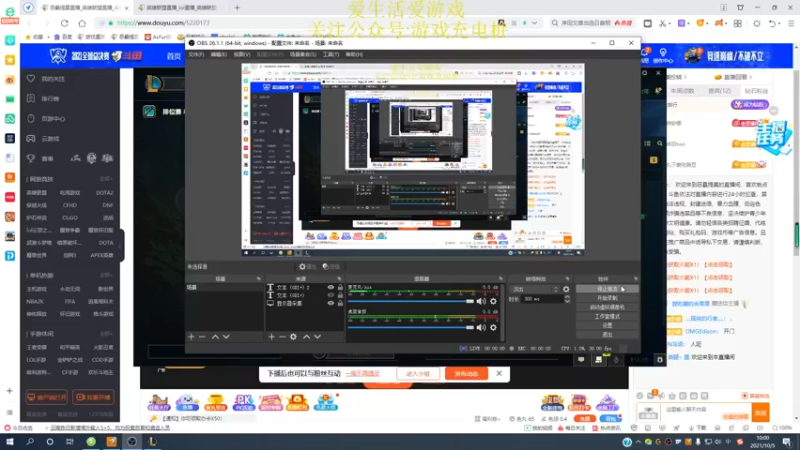This screenshot has height=450, width=800.
Task: Pop out the OBS scene transitions dock using its header icon
Action: [567, 279]
